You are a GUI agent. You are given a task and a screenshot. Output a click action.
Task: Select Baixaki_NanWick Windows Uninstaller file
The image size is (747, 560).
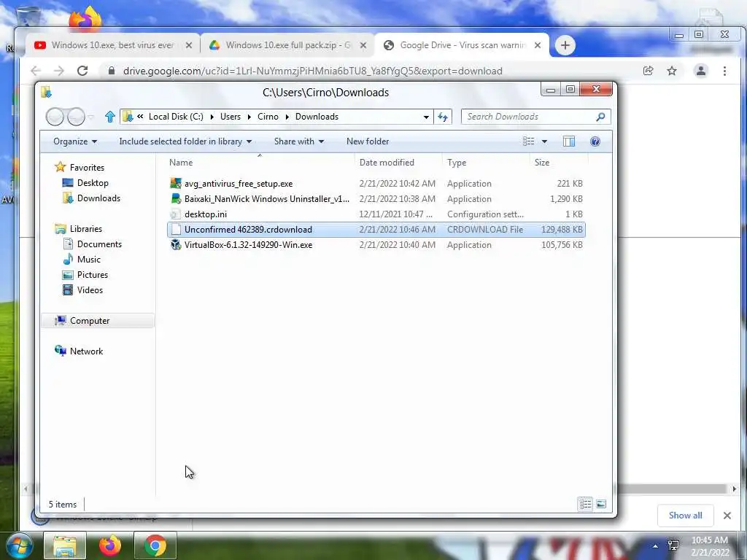[x=376, y=198]
